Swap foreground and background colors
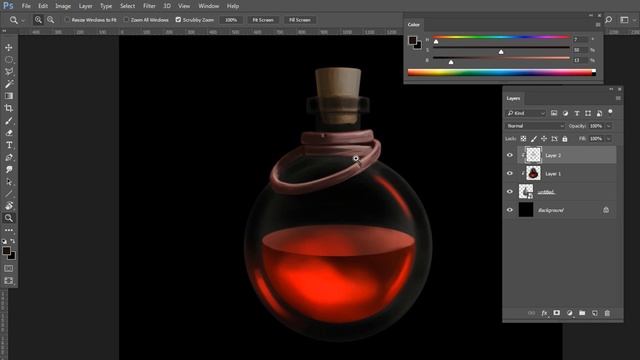Viewport: 640px width, 360px height. pos(13,241)
